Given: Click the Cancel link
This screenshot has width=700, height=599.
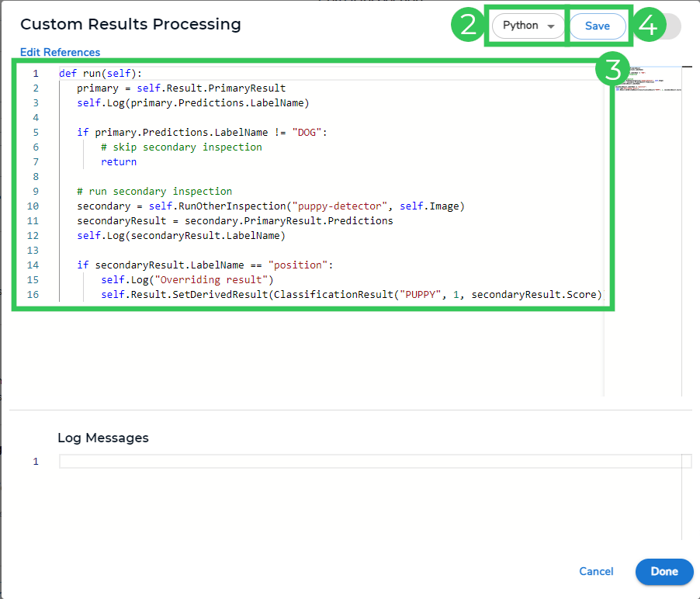Looking at the screenshot, I should click(x=596, y=571).
